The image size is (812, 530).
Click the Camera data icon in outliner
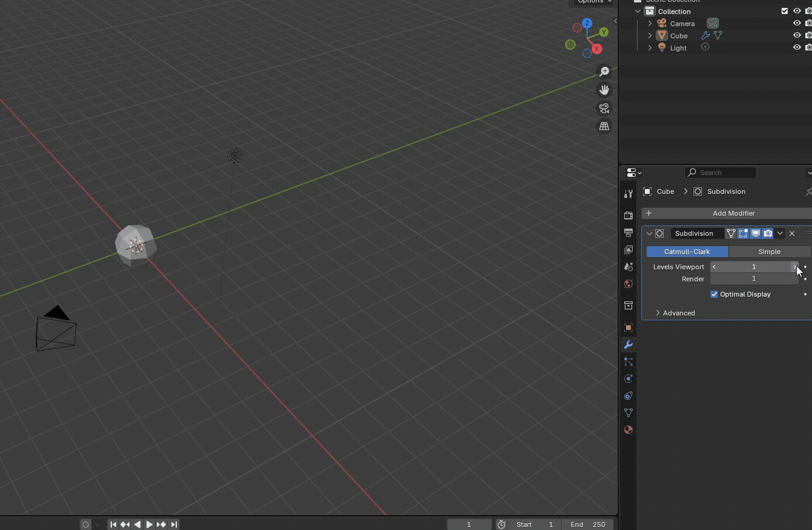point(713,23)
